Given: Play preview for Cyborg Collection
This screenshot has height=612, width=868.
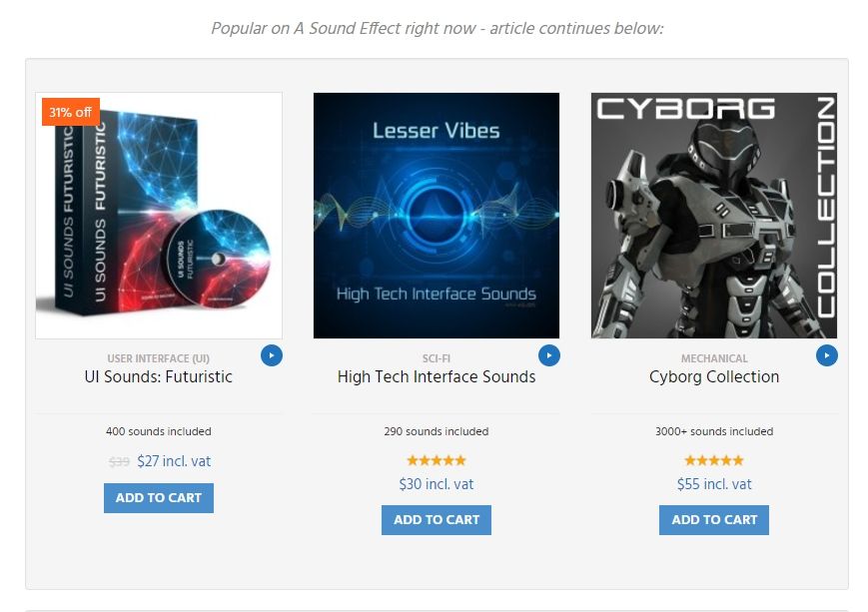Looking at the screenshot, I should (826, 355).
